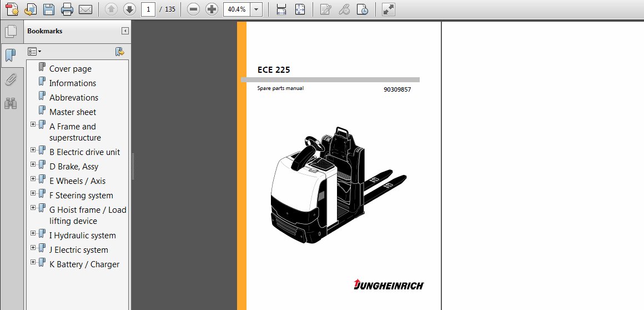Zoom in with the plus button
Screen dimensions: 644x310
pyautogui.click(x=212, y=9)
